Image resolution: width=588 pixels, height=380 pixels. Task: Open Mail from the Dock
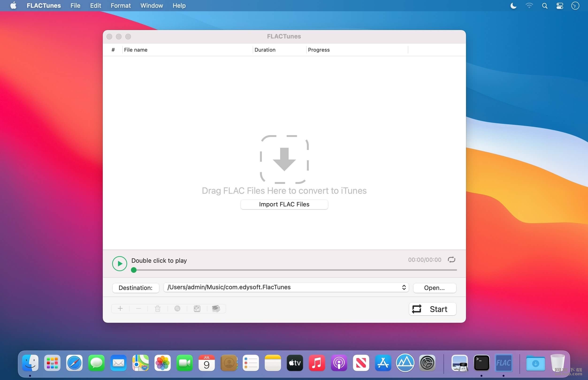coord(118,363)
